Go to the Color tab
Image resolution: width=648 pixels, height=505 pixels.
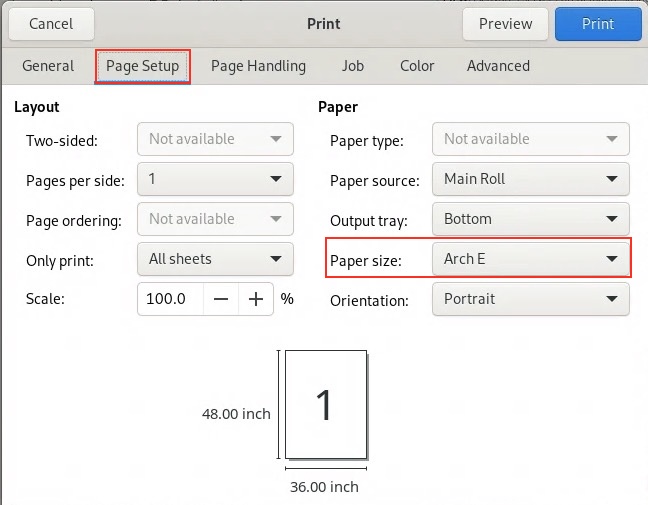point(417,66)
